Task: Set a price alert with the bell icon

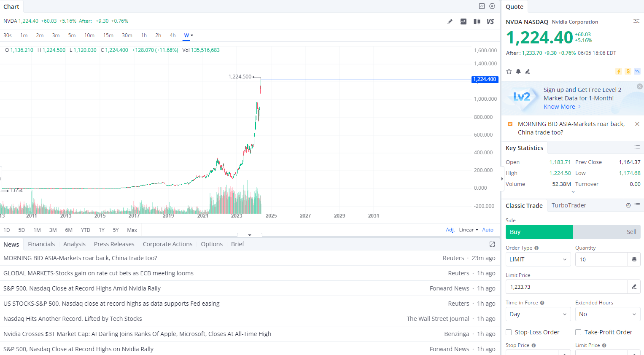Action: point(518,71)
